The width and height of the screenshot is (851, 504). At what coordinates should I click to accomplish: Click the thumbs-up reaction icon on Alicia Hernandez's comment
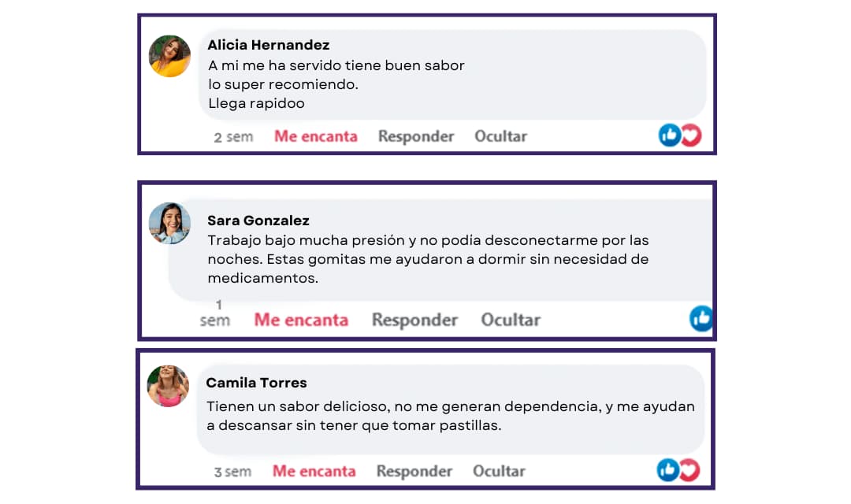point(670,135)
